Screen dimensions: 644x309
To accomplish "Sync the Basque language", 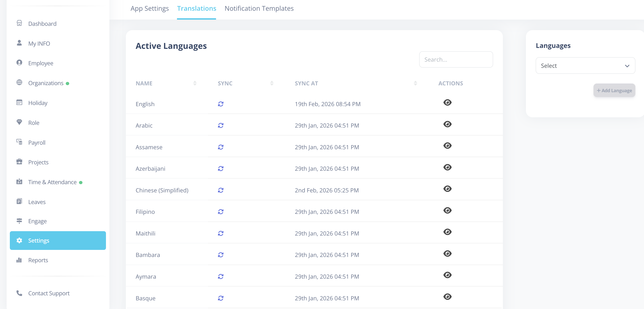I will 221,298.
